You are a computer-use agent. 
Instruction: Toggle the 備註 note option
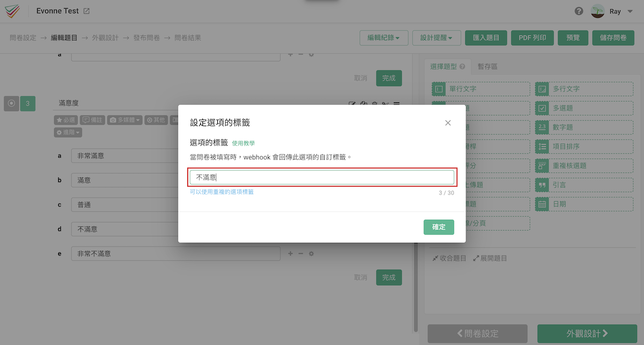[x=92, y=120]
